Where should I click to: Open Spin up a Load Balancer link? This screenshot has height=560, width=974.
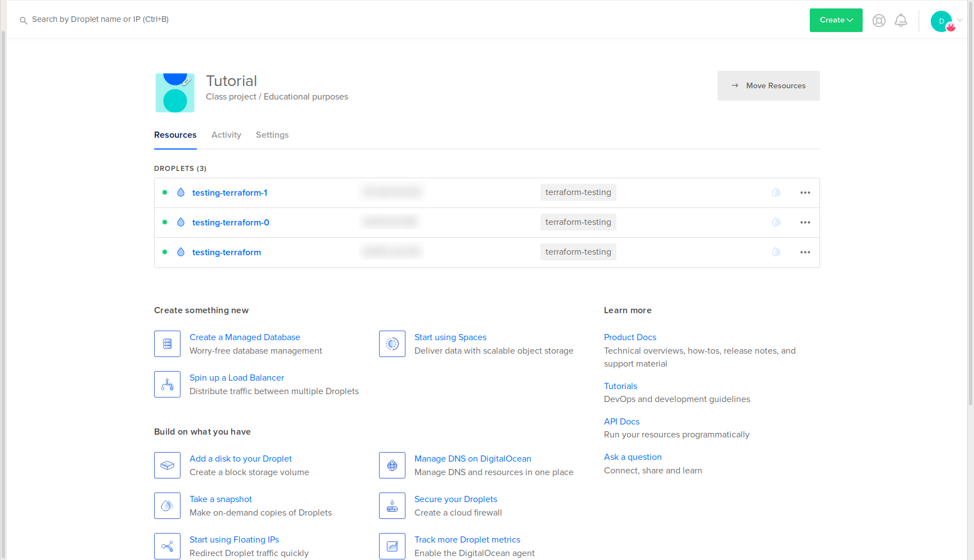(x=237, y=378)
